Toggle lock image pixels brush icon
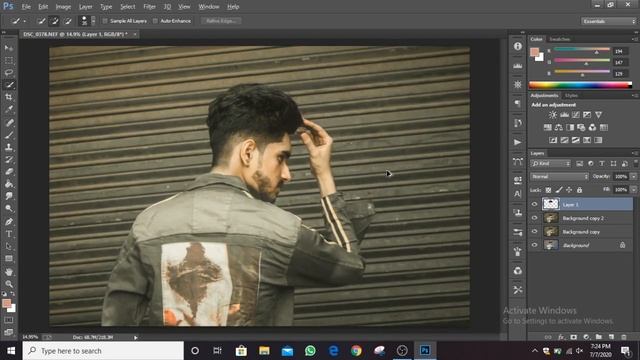The width and height of the screenshot is (640, 360). point(559,190)
